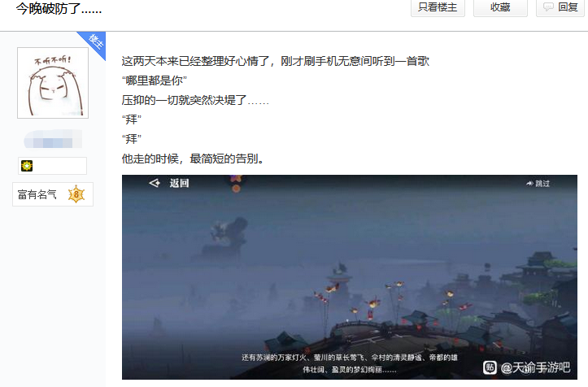Click the back arrow icon in game screenshot
Screen dimensions: 588x387
click(x=155, y=183)
